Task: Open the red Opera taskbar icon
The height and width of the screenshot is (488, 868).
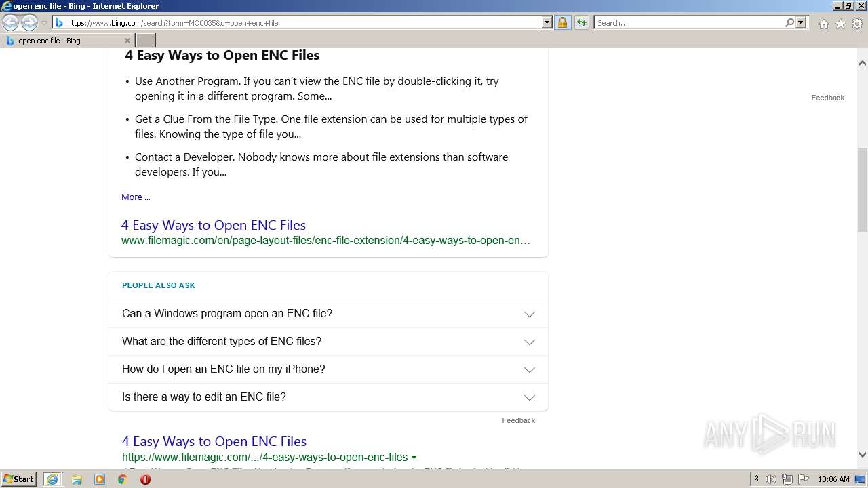Action: (x=145, y=479)
